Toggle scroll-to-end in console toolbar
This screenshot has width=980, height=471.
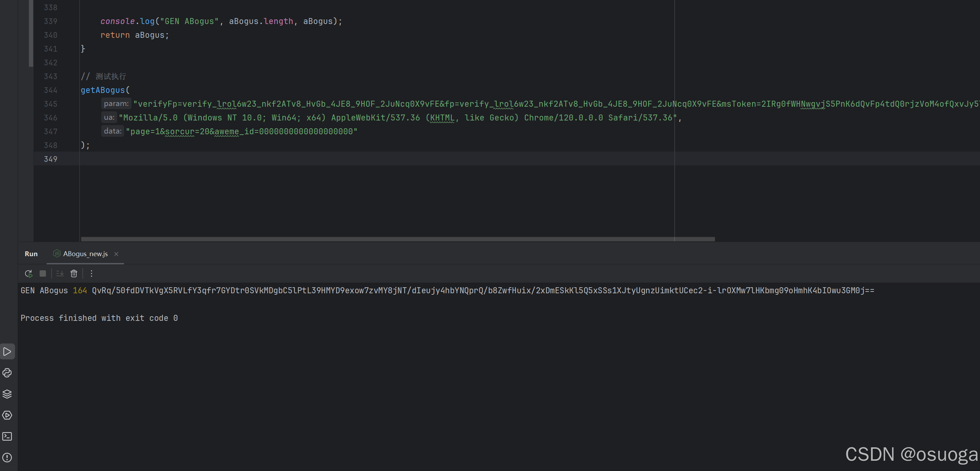pos(59,273)
